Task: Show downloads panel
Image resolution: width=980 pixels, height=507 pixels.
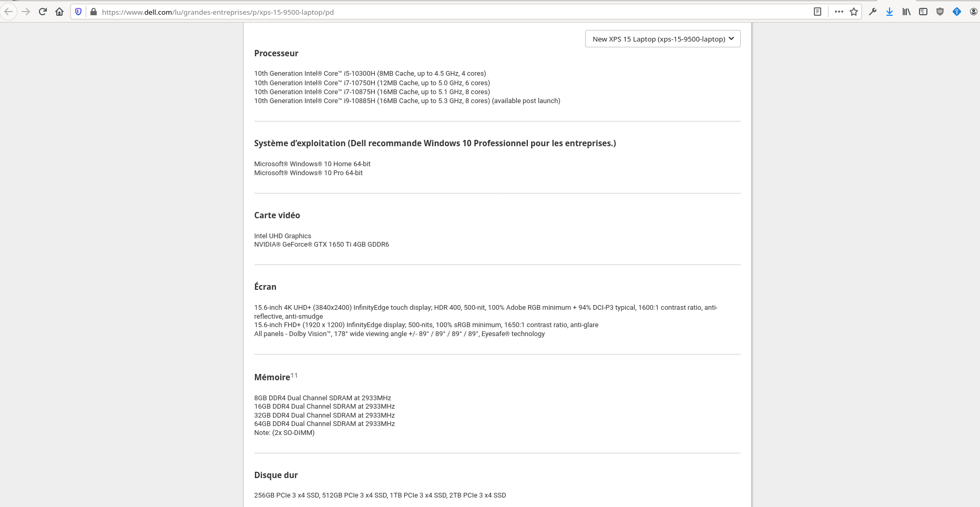Action: [890, 12]
